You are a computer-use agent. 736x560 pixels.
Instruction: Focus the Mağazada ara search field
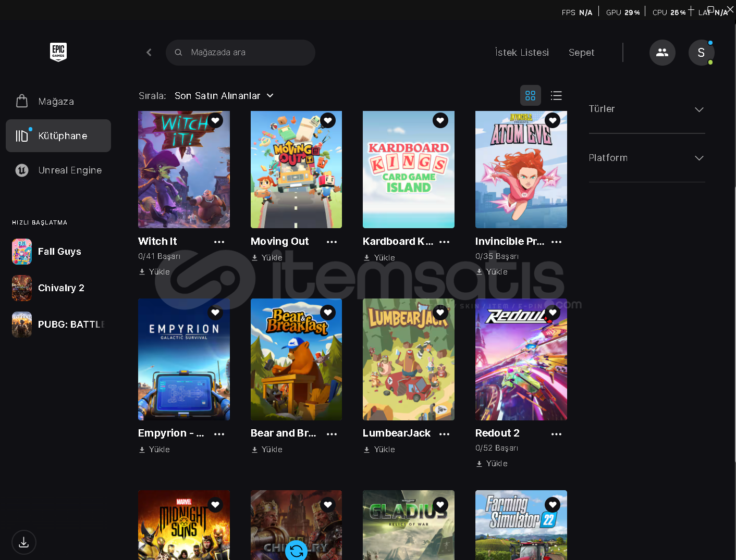pyautogui.click(x=240, y=53)
